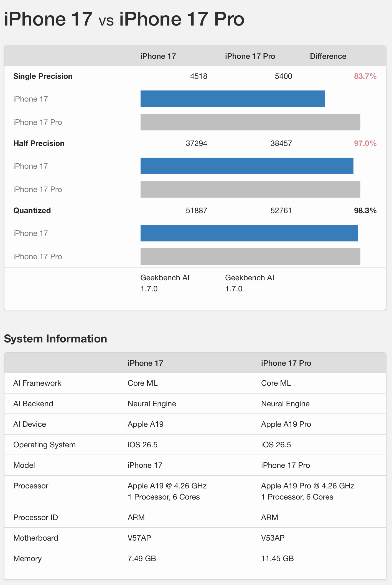Click the iPhone 17 column header in the scores table

coord(158,56)
